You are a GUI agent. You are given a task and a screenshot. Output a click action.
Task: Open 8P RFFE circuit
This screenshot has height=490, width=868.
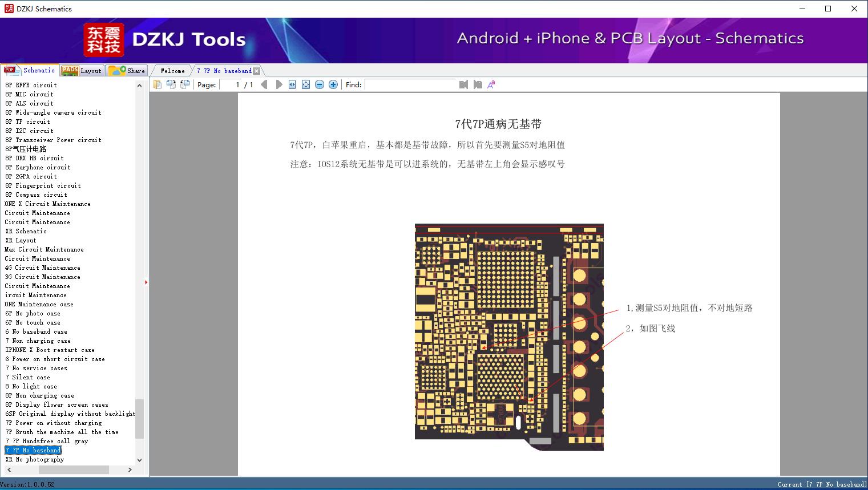(x=31, y=85)
